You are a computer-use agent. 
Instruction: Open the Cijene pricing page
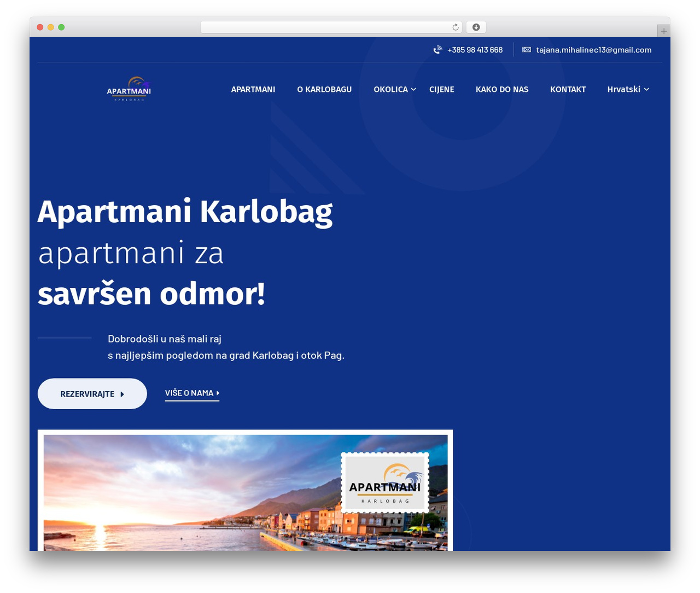click(x=442, y=89)
